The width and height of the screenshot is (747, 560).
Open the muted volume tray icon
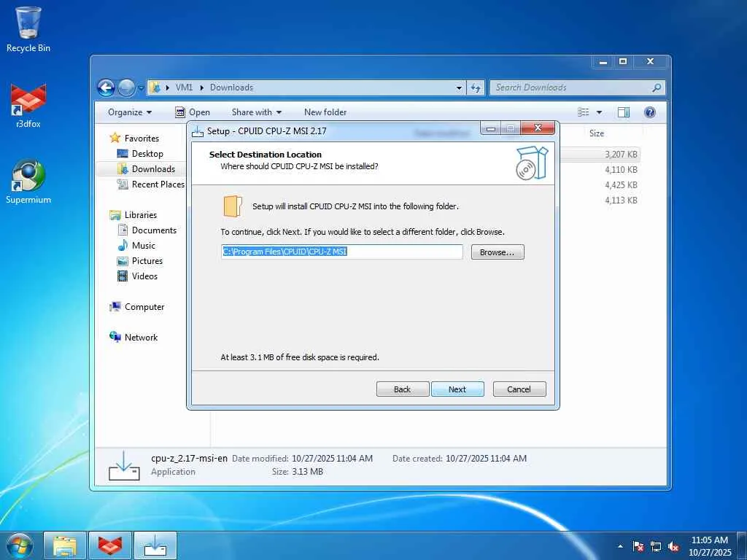tap(673, 546)
